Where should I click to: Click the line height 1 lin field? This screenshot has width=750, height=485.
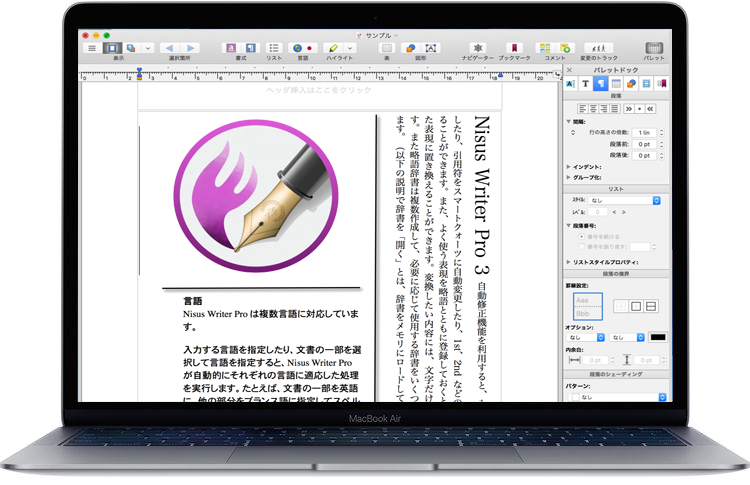click(x=644, y=132)
